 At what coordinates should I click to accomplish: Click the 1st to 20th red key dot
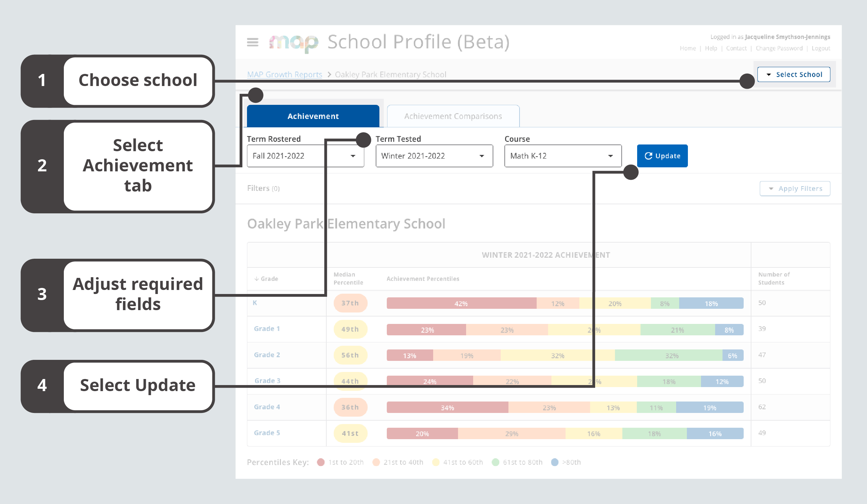pos(321,462)
